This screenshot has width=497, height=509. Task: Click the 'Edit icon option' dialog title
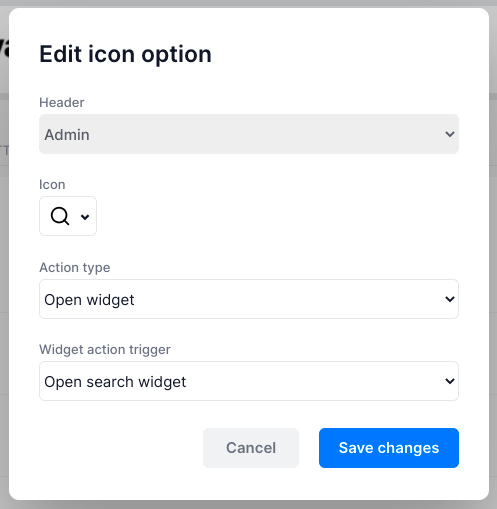tap(125, 54)
